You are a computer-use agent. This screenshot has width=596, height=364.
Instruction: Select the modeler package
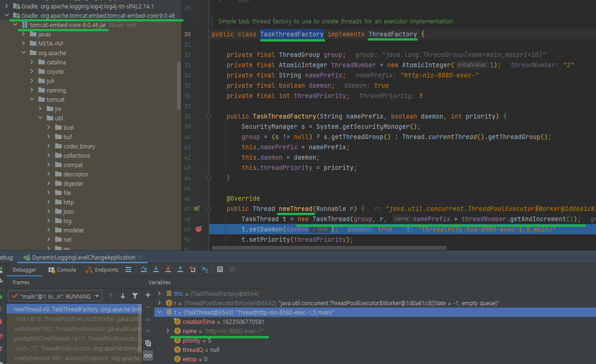(74, 230)
